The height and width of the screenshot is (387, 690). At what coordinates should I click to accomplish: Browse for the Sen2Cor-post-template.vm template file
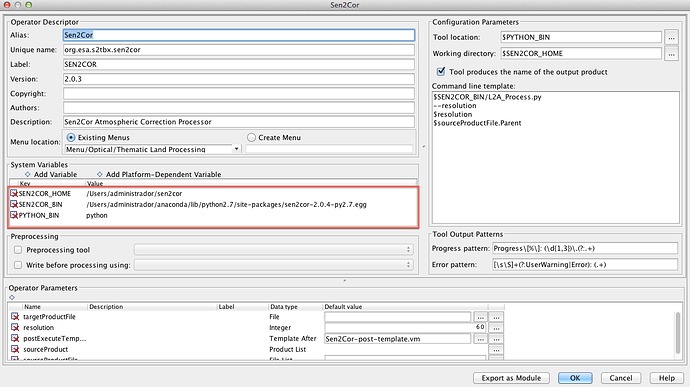click(481, 339)
